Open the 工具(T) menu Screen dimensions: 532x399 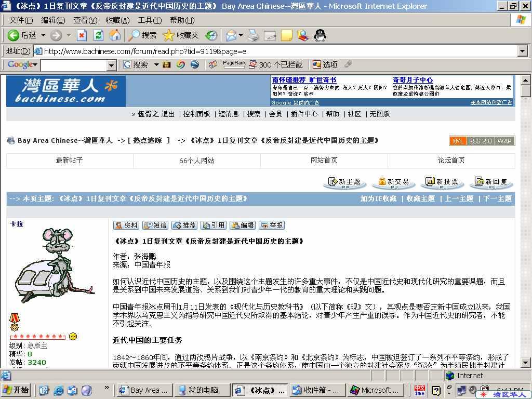point(150,20)
